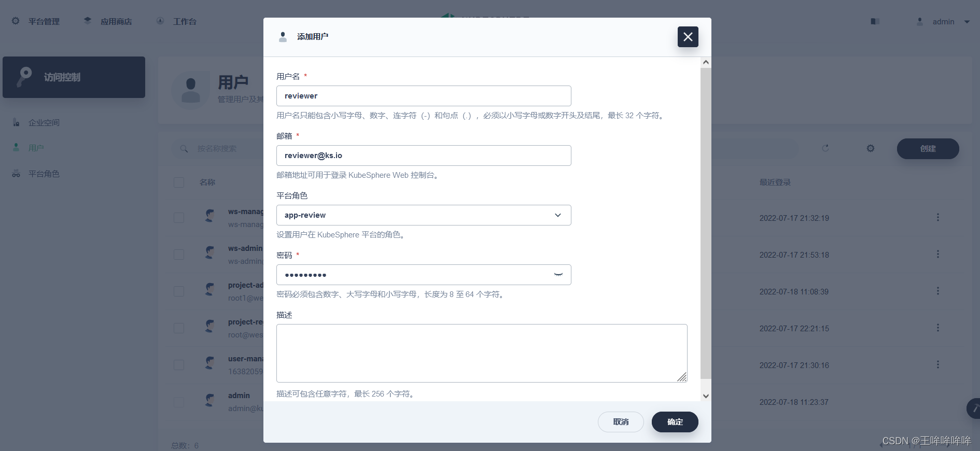Click the admin avatar icon in header
The width and height of the screenshot is (980, 451).
pos(920,21)
